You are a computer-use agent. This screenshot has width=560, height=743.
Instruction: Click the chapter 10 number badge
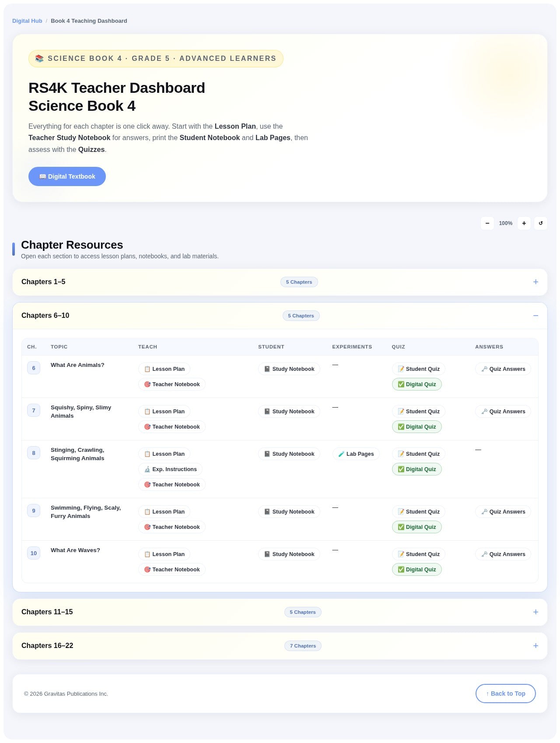point(34,553)
